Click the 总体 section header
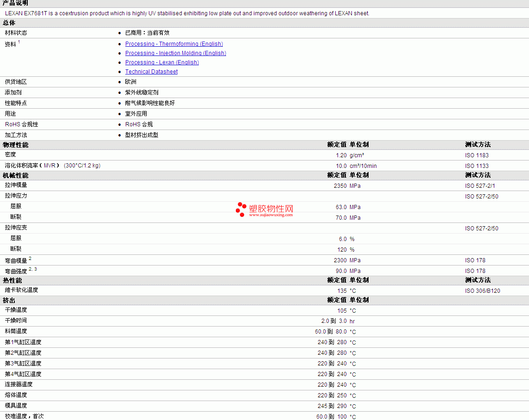This screenshot has width=529, height=420. click(x=9, y=23)
